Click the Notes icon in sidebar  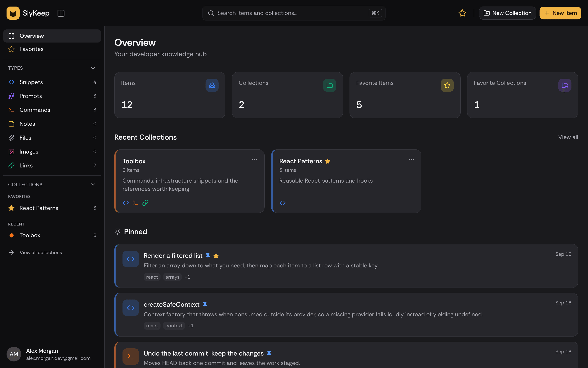11,124
